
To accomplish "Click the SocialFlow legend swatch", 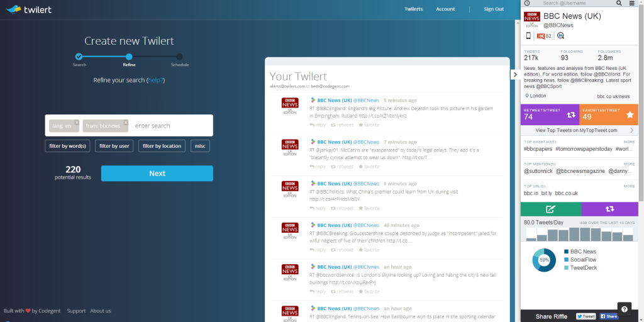I will [567, 260].
